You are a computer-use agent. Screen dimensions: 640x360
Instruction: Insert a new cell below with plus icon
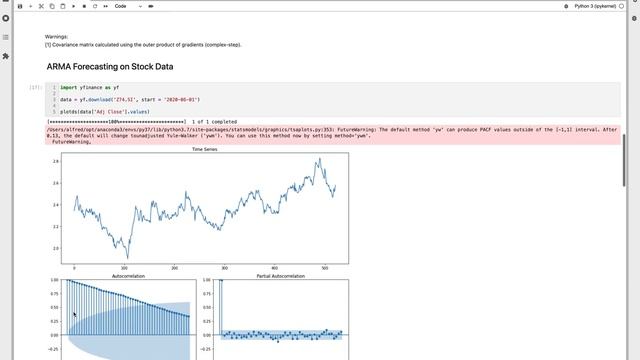click(x=31, y=6)
